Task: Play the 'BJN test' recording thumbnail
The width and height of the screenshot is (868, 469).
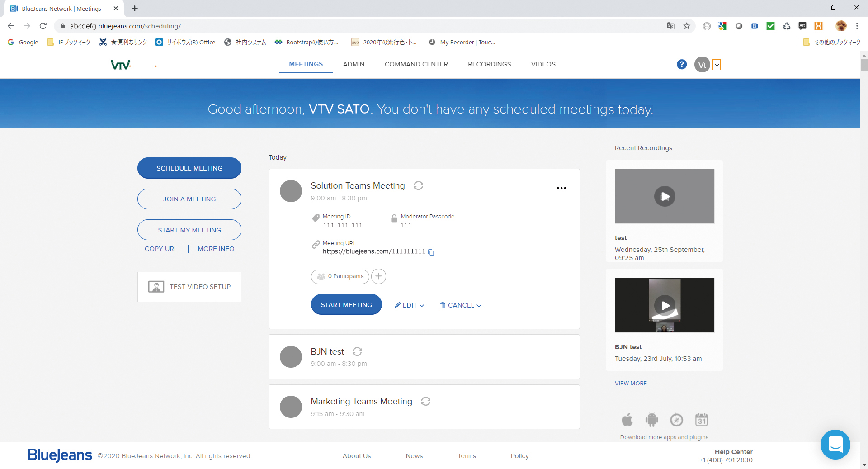Action: [x=665, y=305]
